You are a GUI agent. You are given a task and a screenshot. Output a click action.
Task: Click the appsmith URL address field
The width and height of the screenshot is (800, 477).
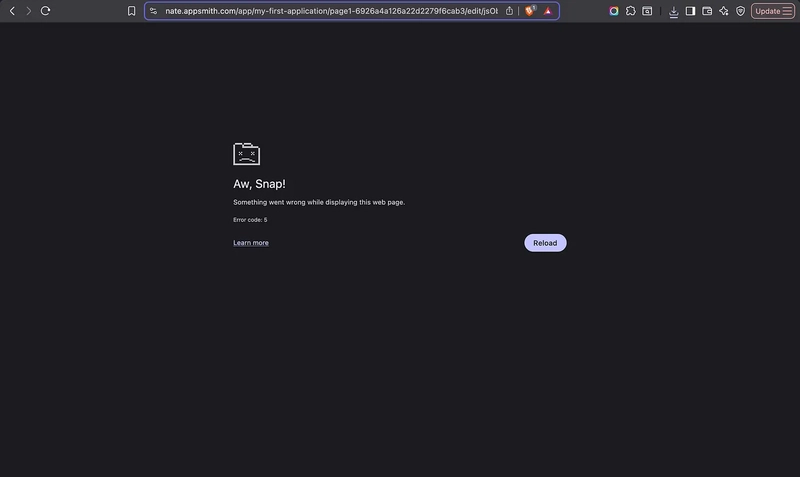coord(330,11)
